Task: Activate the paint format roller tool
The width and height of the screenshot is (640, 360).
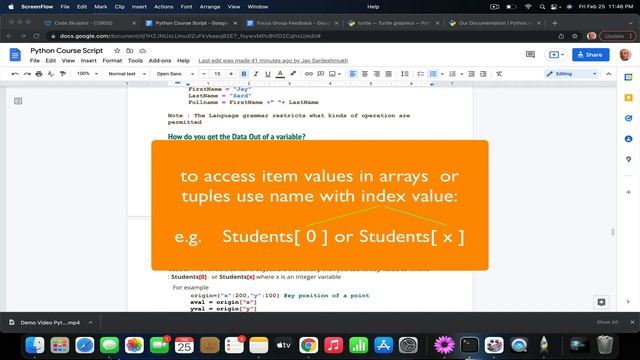Action: pyautogui.click(x=62, y=74)
